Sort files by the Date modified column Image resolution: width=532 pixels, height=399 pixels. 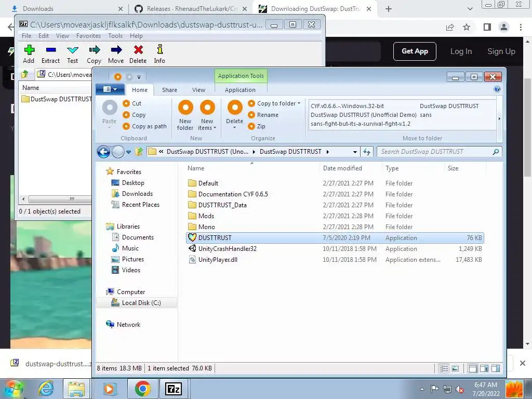342,168
